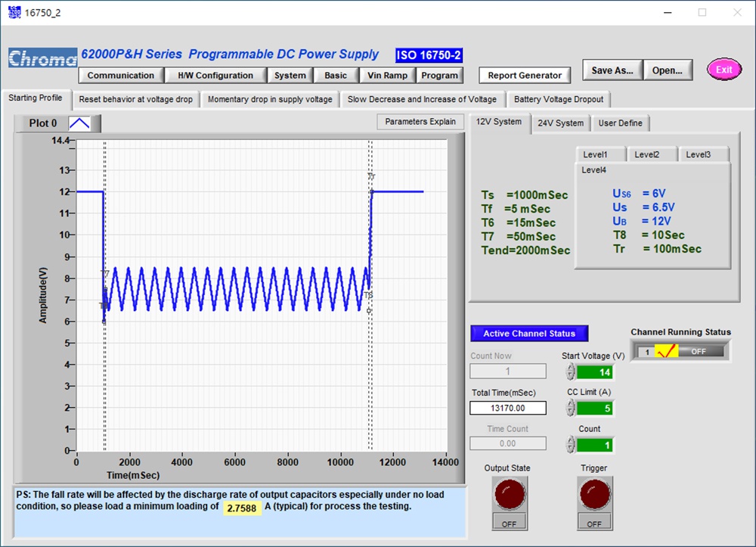
Task: Open the Communication menu
Action: [120, 76]
